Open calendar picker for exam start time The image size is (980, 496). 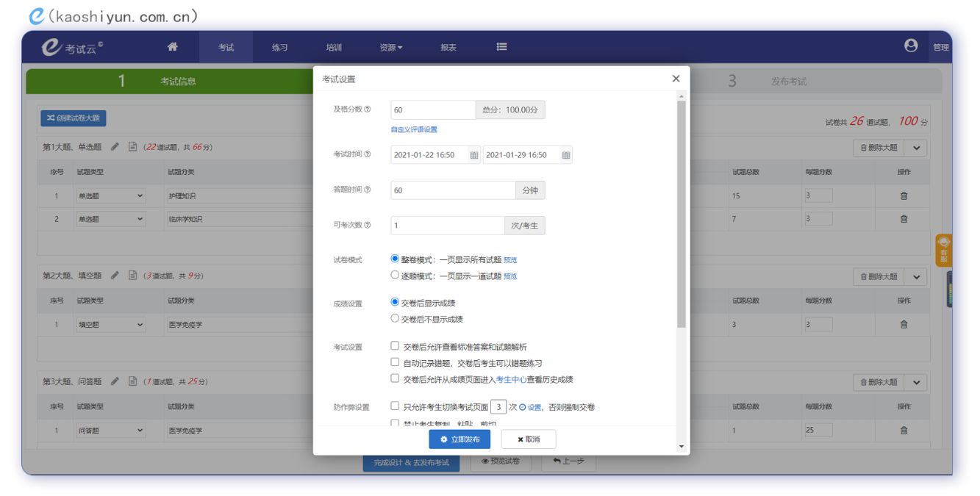point(474,155)
